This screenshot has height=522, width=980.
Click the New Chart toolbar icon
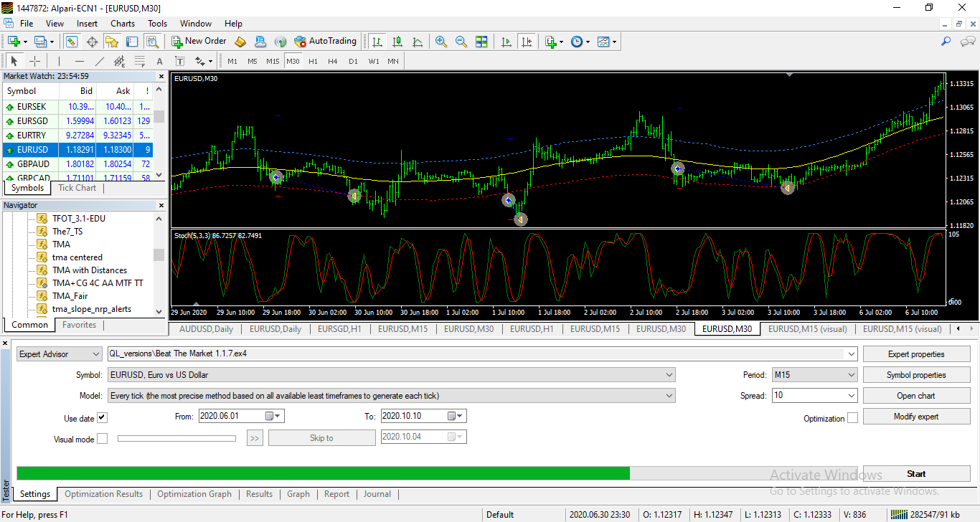point(14,42)
